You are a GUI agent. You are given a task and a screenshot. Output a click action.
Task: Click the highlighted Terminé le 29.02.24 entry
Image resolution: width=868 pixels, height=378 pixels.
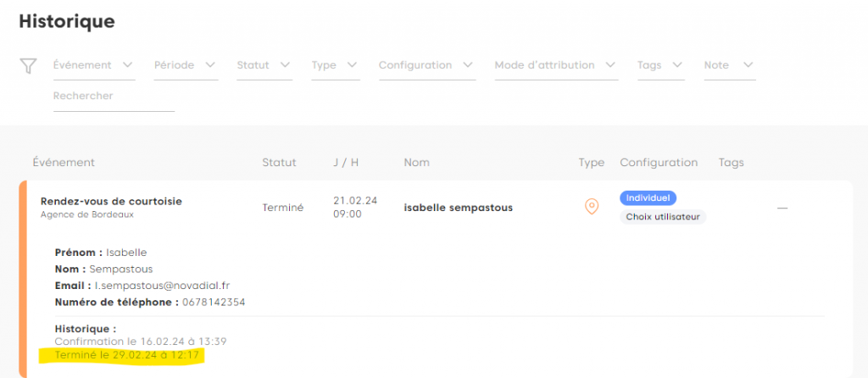click(x=127, y=355)
